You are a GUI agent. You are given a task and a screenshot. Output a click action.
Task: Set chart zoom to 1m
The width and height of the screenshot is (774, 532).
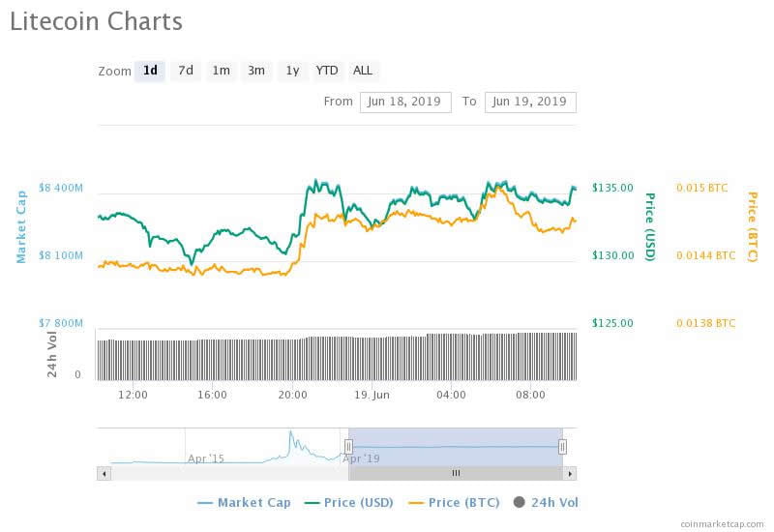click(221, 71)
